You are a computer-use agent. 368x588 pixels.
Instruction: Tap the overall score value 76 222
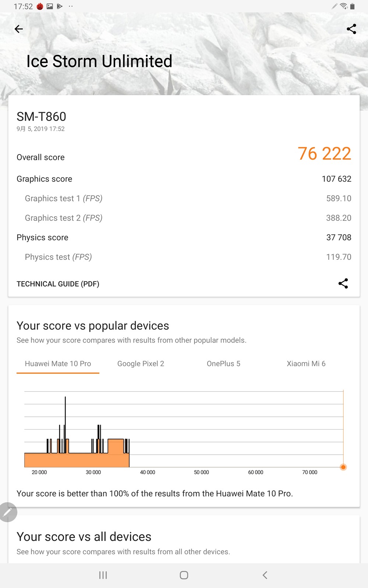point(324,154)
